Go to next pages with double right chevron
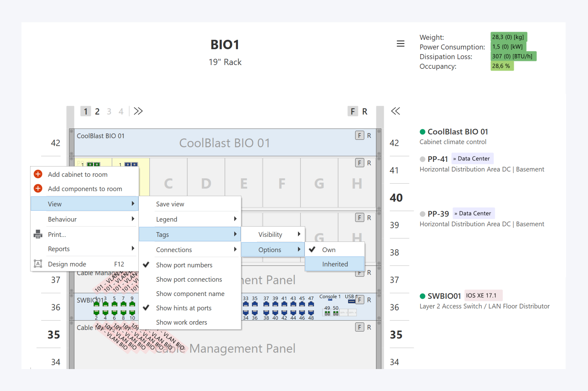Screen dimensions: 588x391 138,111
